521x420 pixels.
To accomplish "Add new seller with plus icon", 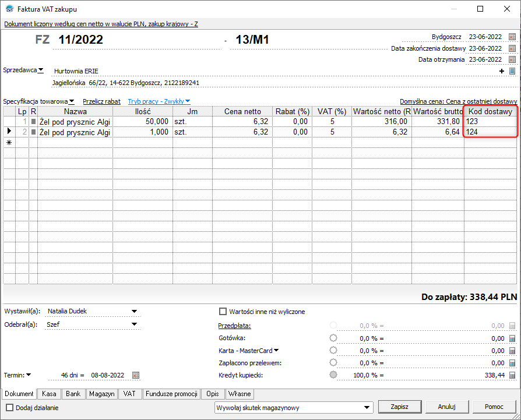I will click(502, 71).
